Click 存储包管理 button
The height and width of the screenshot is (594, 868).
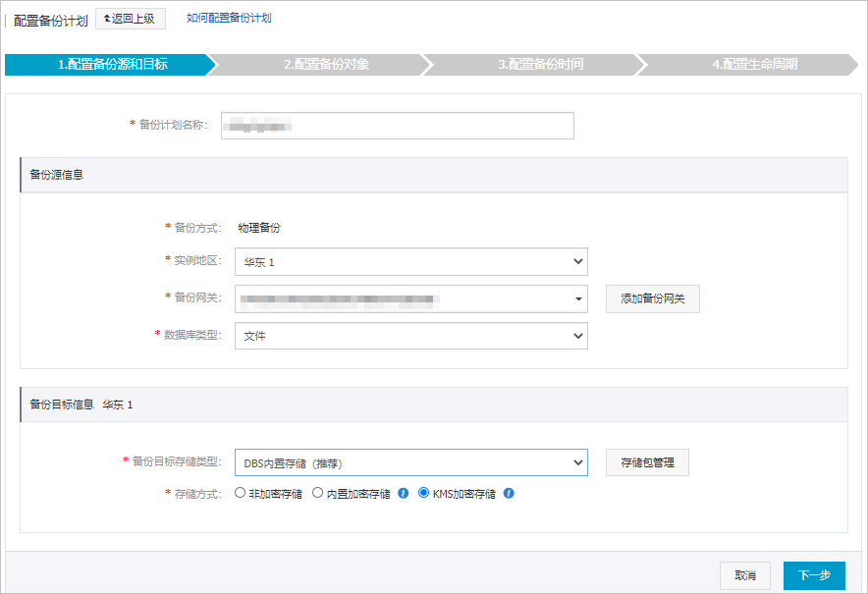(647, 462)
